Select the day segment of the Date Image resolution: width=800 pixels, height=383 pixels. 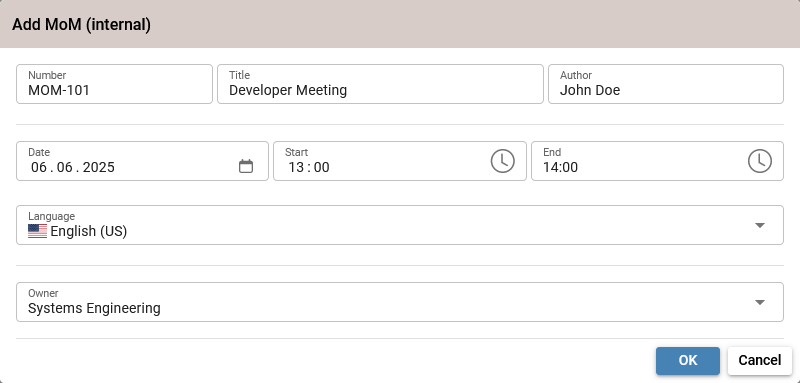point(39,167)
